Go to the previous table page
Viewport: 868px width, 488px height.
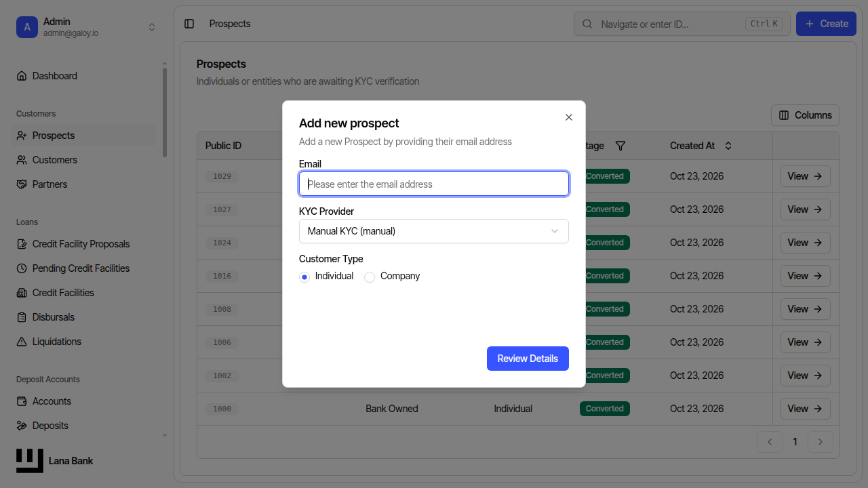pyautogui.click(x=770, y=442)
